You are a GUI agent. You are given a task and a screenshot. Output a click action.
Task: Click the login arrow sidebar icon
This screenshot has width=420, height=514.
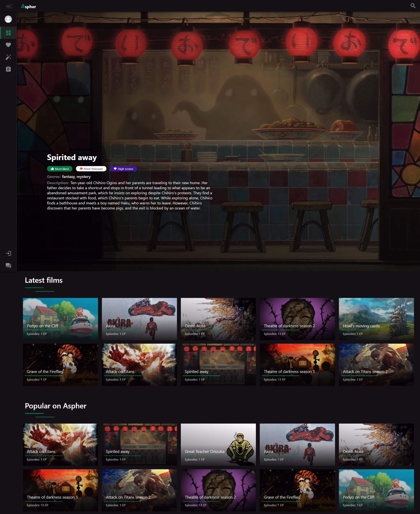8,253
